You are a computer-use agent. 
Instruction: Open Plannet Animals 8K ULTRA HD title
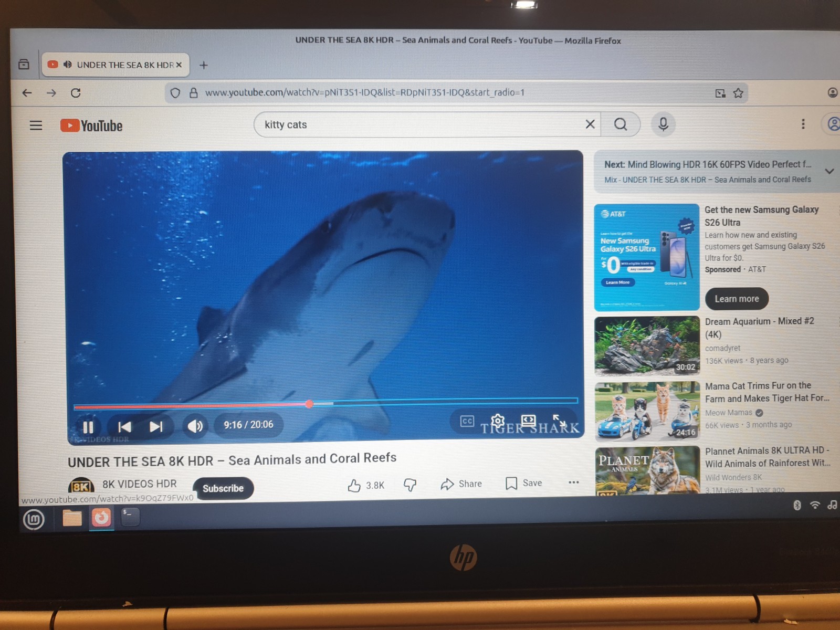click(x=768, y=457)
